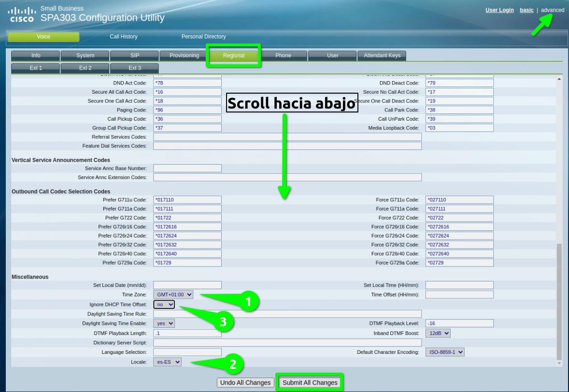The height and width of the screenshot is (392, 569).
Task: Open the User Login link
Action: (499, 10)
